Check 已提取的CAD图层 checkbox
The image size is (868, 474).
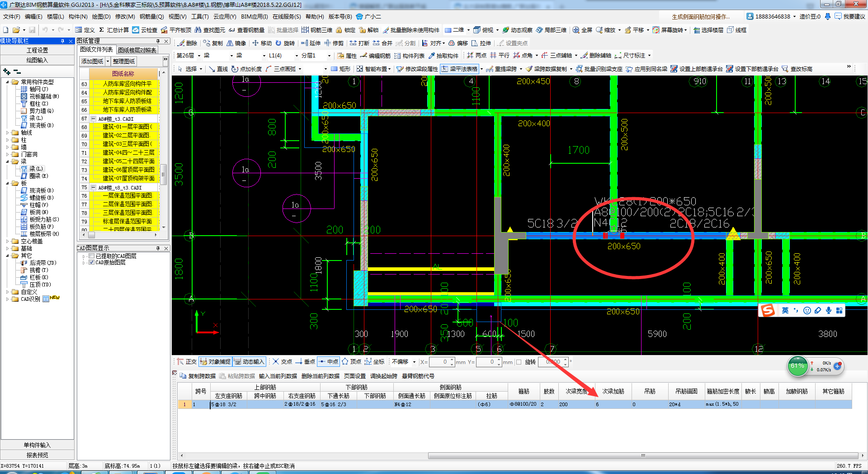coord(92,256)
